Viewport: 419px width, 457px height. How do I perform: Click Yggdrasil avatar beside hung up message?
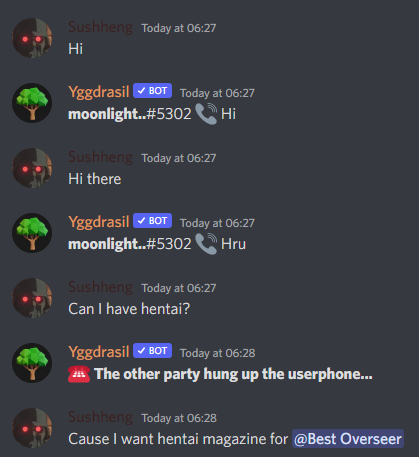(x=32, y=363)
